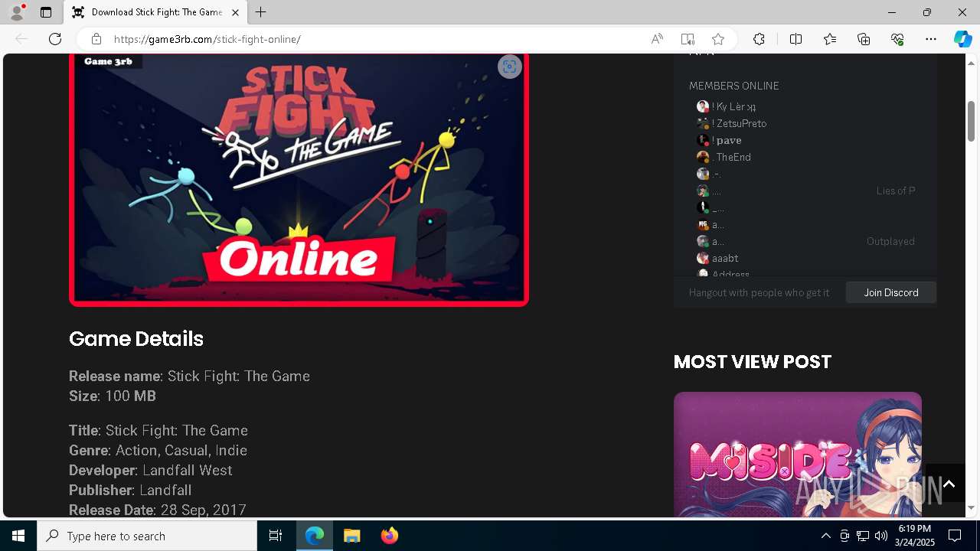Open the browser profile icon

click(17, 12)
